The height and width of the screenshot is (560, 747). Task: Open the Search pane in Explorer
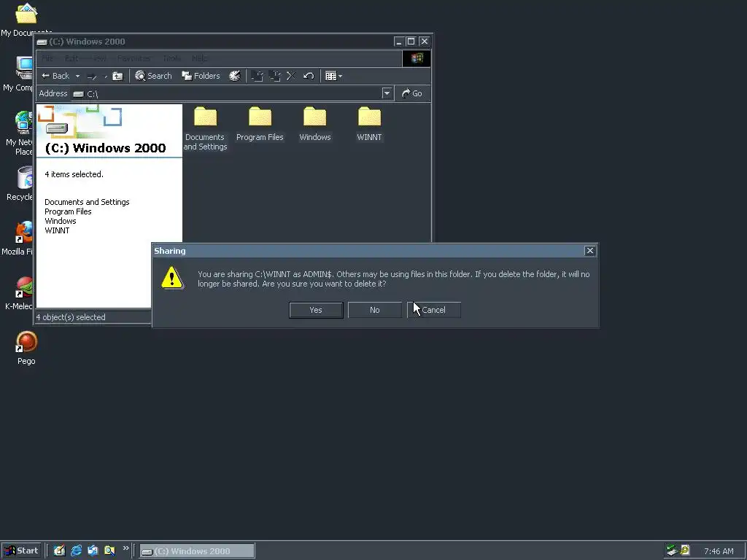[153, 76]
